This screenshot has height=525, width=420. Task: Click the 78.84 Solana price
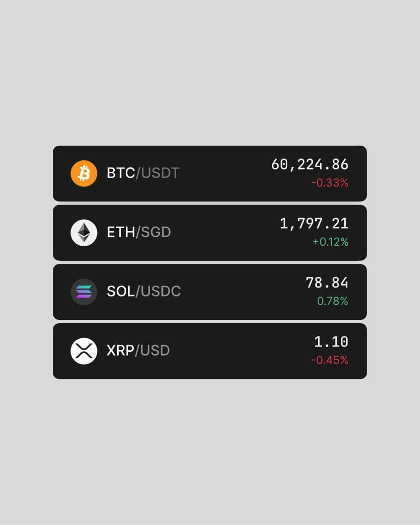(327, 283)
